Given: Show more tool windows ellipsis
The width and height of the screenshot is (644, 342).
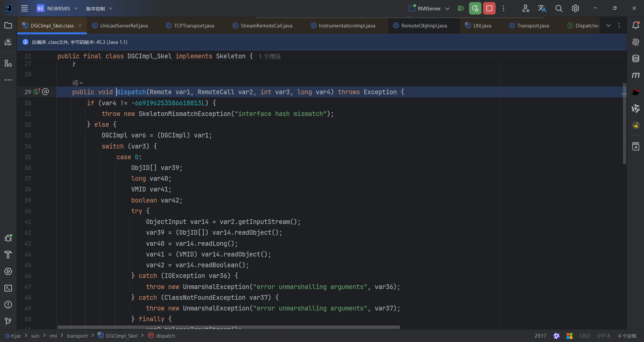Looking at the screenshot, I should 8,80.
